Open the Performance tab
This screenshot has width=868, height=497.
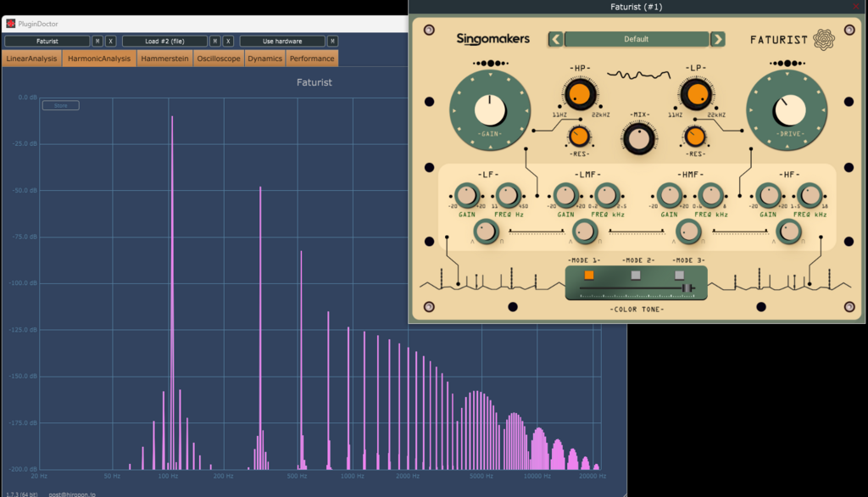coord(312,59)
